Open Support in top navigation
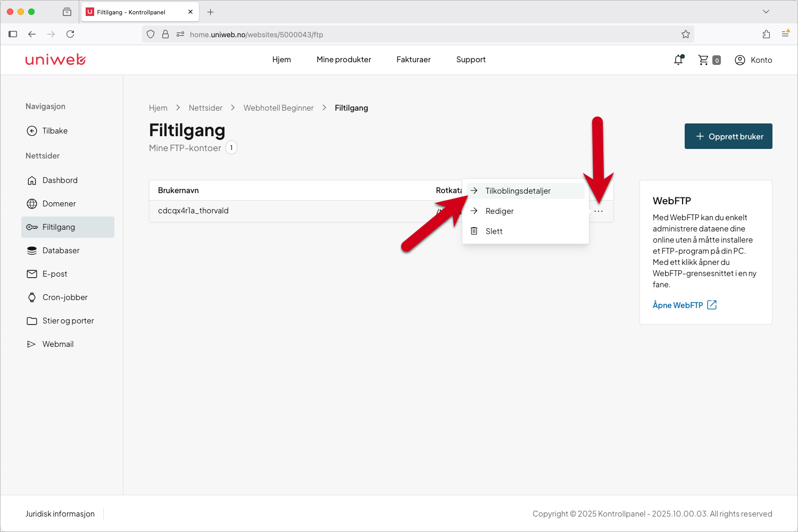This screenshot has width=798, height=532. tap(471, 60)
